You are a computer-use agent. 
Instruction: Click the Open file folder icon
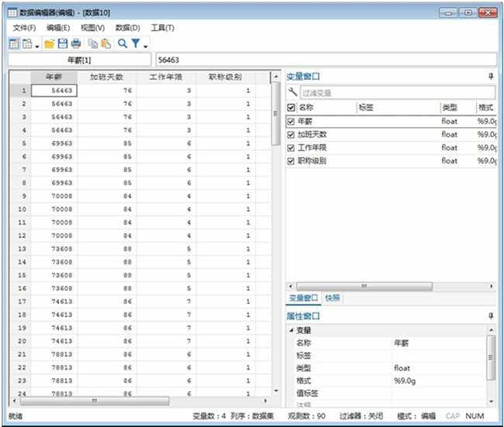49,44
